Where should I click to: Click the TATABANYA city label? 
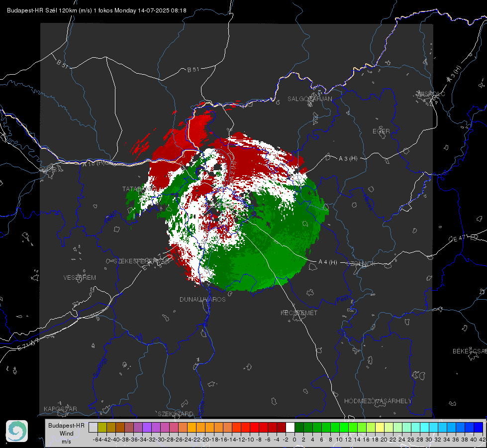(140, 189)
